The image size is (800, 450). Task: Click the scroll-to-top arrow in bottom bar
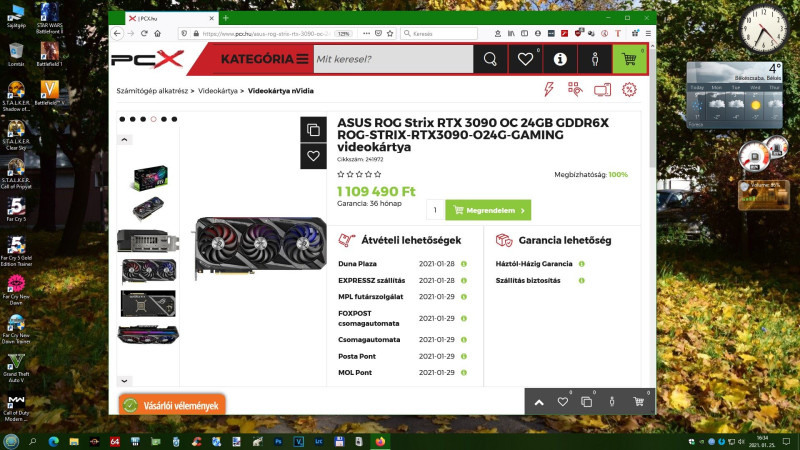coord(539,403)
